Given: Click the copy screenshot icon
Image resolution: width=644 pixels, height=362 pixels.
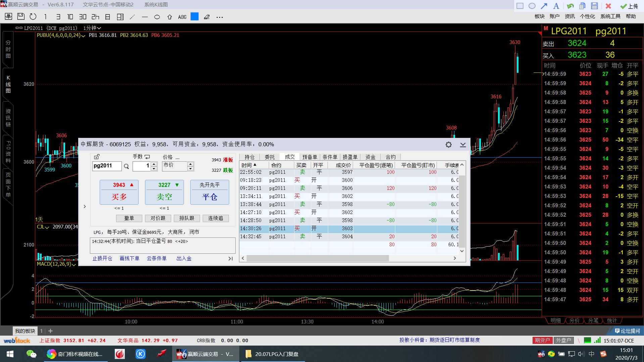Looking at the screenshot, I should tap(582, 6).
